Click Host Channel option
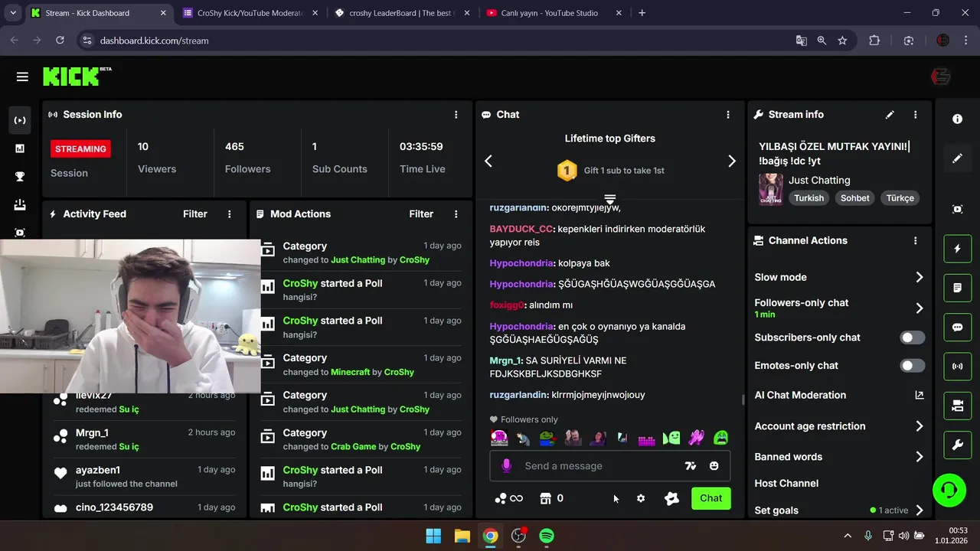This screenshot has height=551, width=980. click(786, 484)
